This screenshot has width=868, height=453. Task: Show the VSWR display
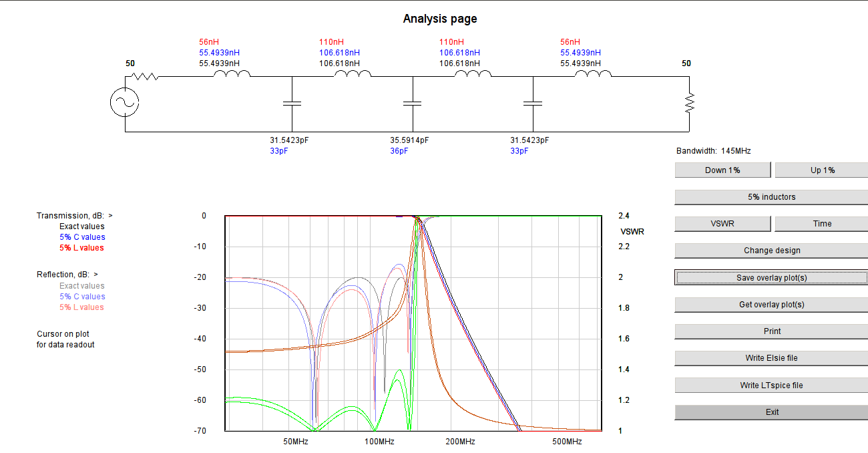[722, 223]
